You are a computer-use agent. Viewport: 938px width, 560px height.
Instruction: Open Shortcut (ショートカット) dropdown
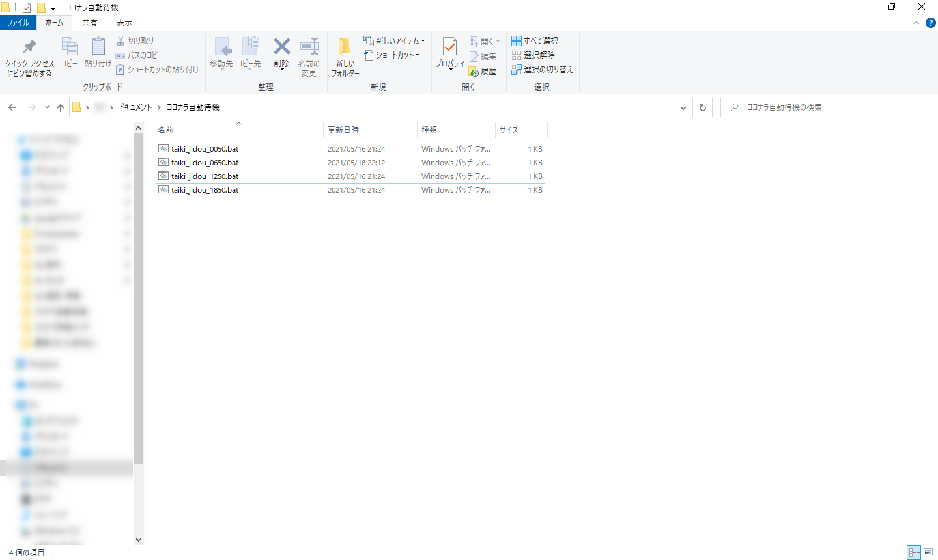392,55
